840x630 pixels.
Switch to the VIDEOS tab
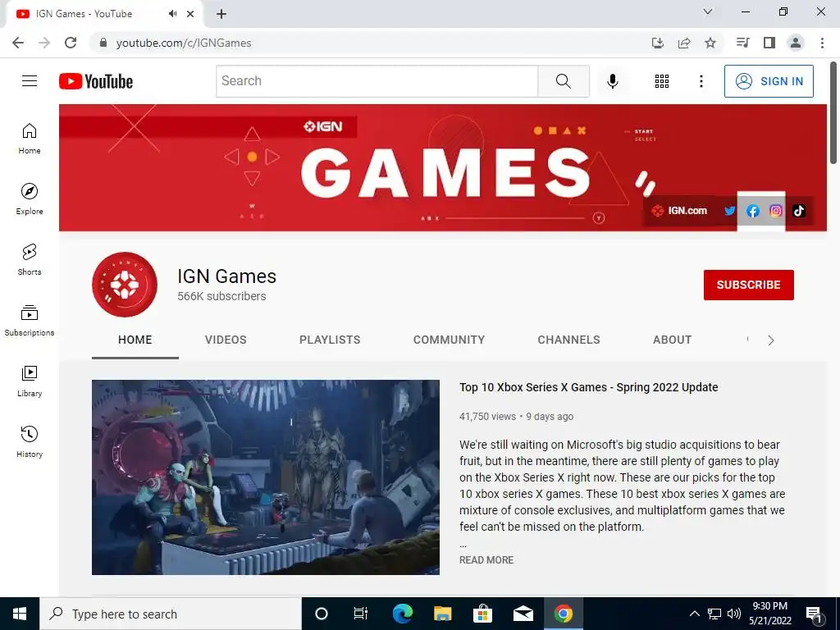click(x=226, y=340)
